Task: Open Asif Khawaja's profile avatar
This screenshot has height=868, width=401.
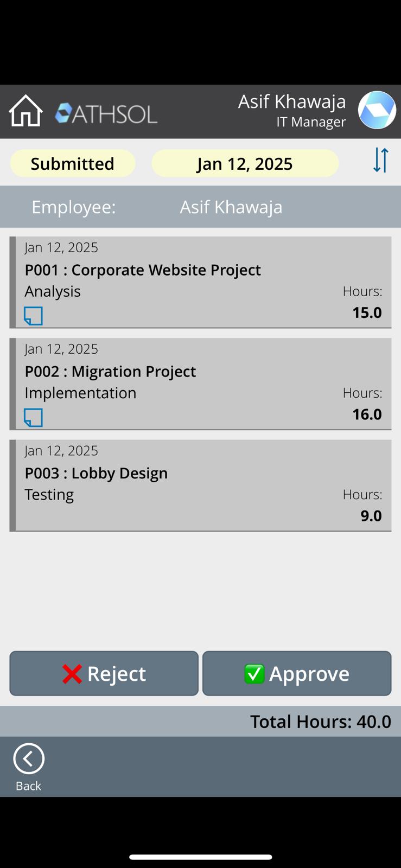Action: click(377, 110)
